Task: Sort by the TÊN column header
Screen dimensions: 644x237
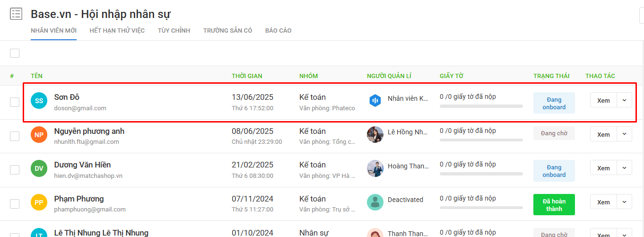Action: [x=37, y=76]
